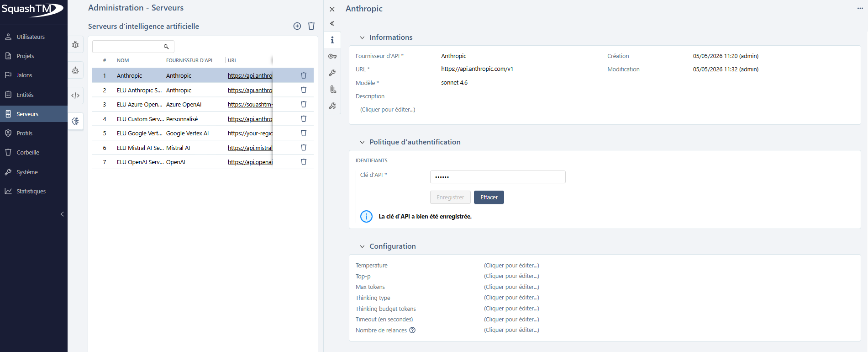Image resolution: width=868 pixels, height=352 pixels.
Task: Open the Corbeille menu
Action: [34, 152]
